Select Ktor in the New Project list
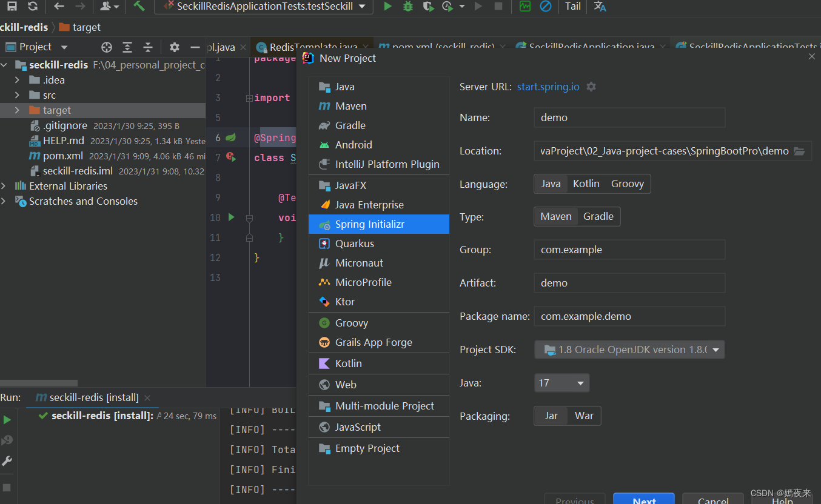 379,302
